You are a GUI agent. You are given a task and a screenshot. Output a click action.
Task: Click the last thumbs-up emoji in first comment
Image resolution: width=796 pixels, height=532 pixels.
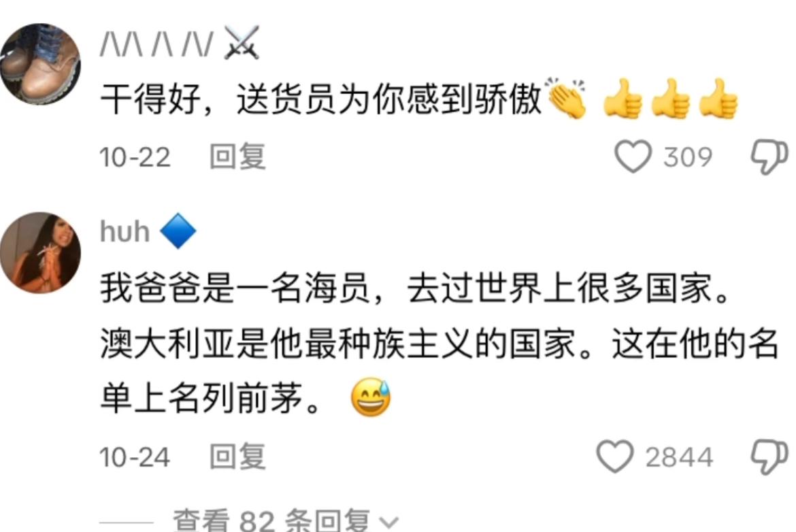[x=718, y=99]
